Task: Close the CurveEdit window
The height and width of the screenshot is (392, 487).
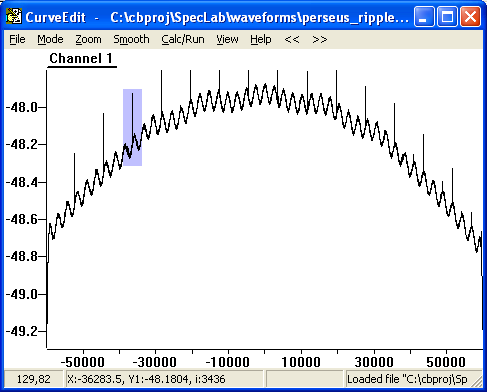Action: click(470, 16)
